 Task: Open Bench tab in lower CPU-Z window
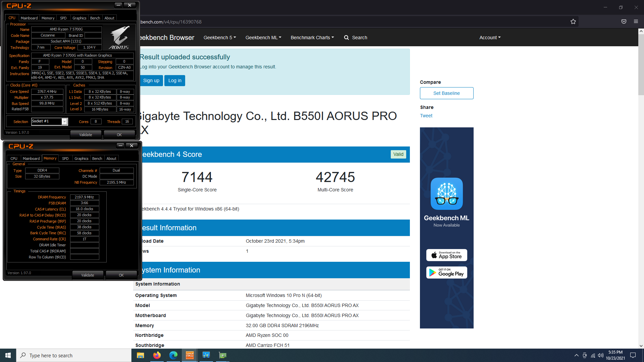(x=97, y=159)
